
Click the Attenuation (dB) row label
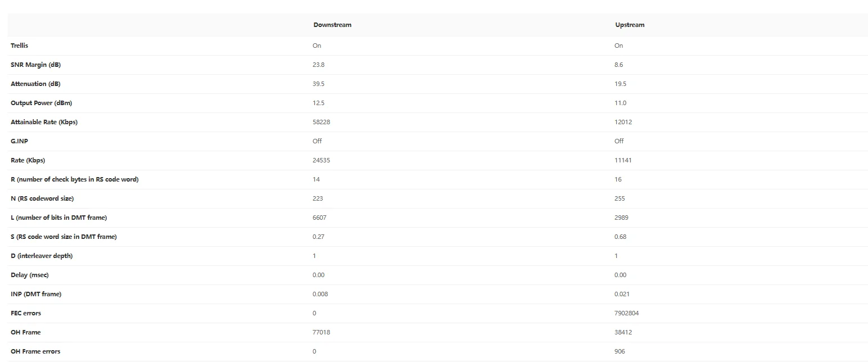click(x=35, y=84)
